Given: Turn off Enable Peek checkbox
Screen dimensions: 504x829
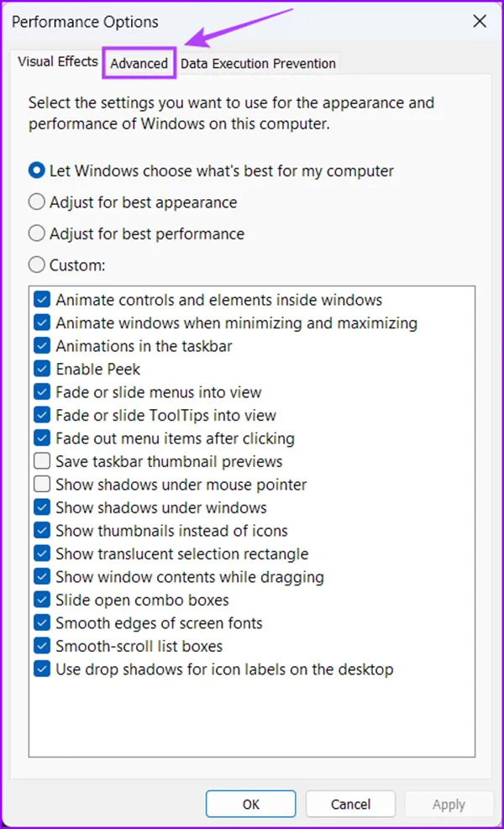Looking at the screenshot, I should [x=42, y=369].
